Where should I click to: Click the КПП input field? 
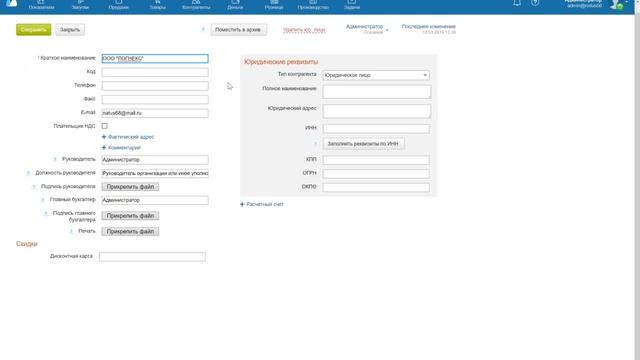tap(376, 160)
